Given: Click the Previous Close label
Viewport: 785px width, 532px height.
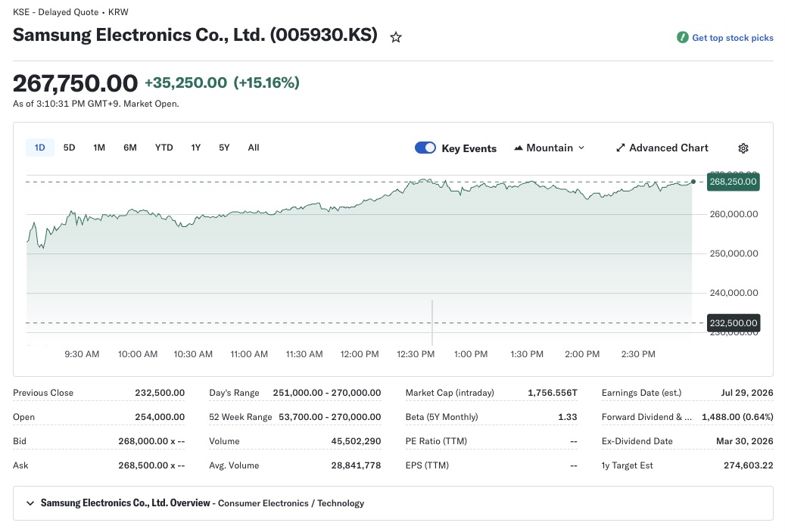Looking at the screenshot, I should [x=43, y=393].
